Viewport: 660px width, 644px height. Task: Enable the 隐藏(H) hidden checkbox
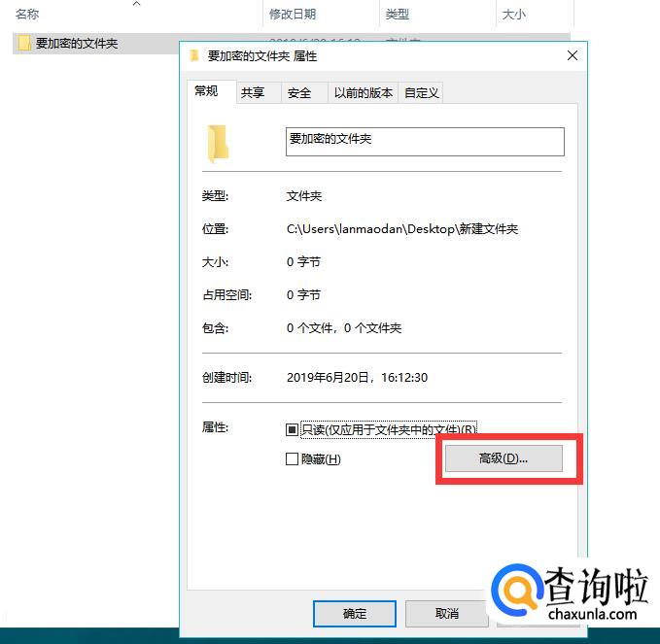tap(292, 458)
